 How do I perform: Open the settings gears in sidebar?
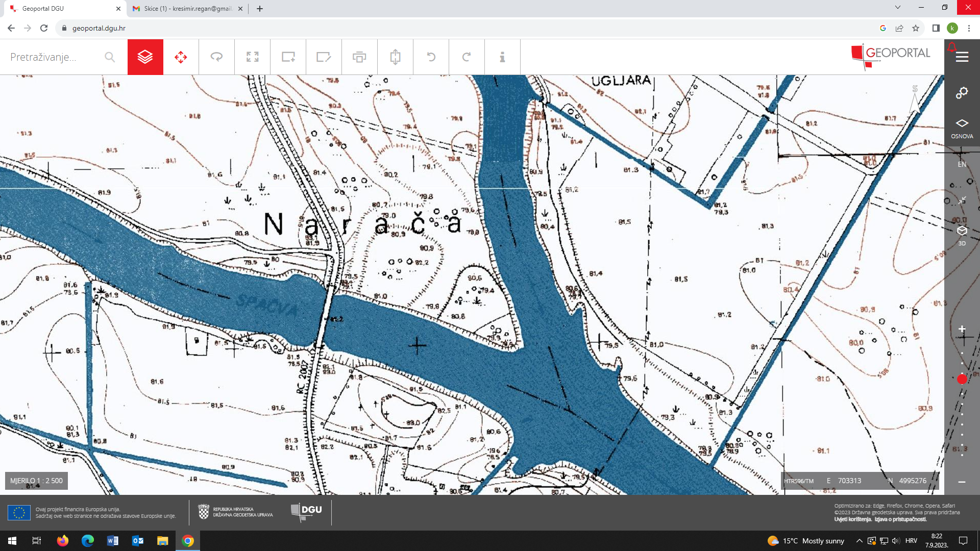962,93
